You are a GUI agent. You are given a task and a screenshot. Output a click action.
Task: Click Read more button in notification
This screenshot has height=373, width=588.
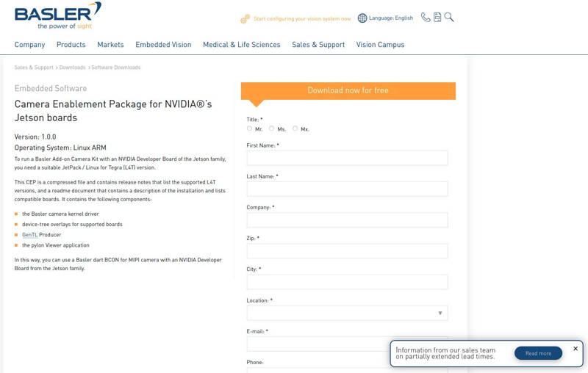click(x=538, y=353)
